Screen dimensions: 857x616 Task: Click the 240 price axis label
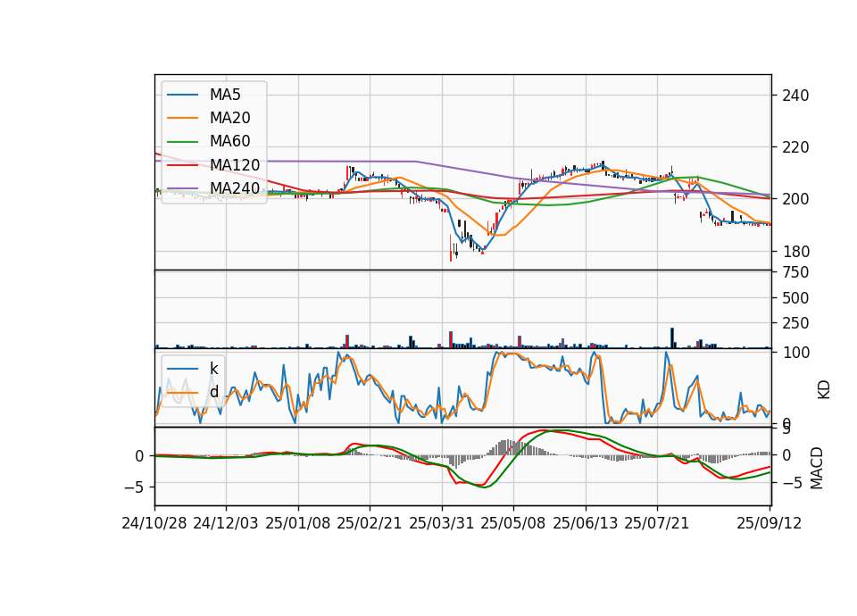[795, 96]
